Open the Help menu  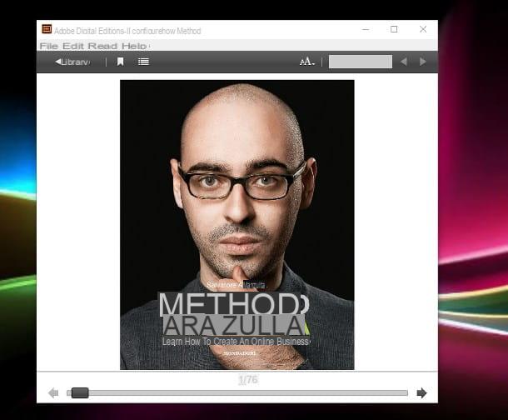134,46
